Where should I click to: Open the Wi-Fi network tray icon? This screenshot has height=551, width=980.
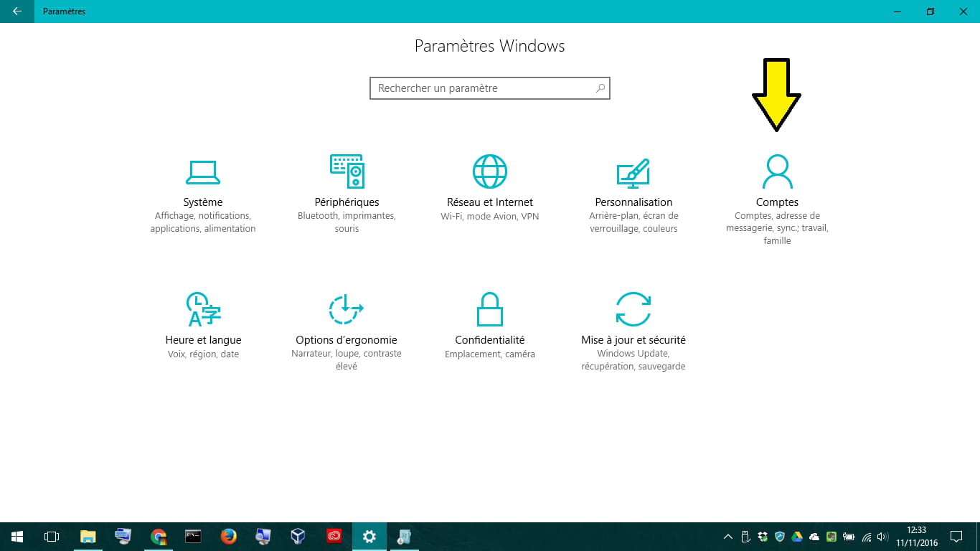(x=866, y=537)
